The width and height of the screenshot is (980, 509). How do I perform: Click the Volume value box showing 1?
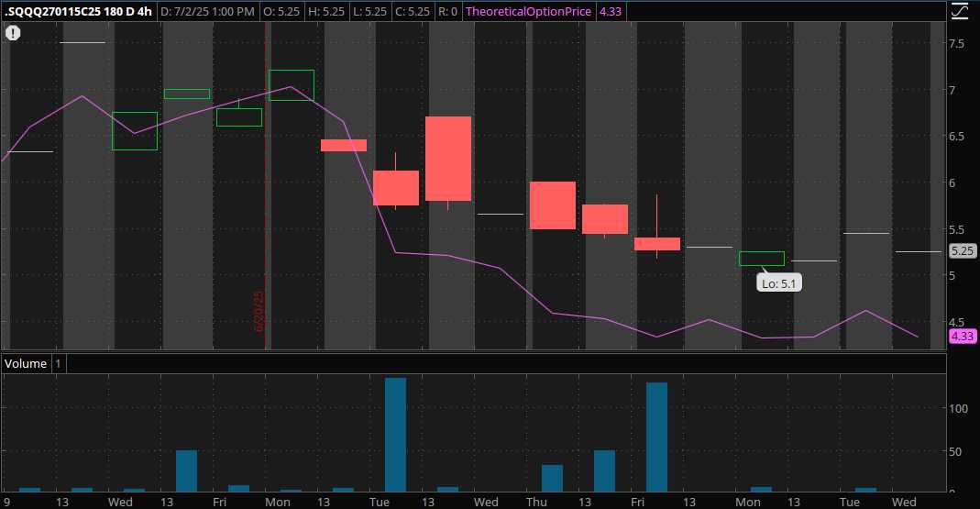click(58, 363)
